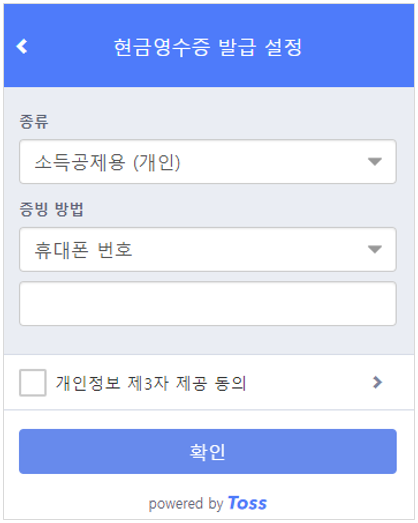This screenshot has height=523, width=418.
Task: Click the white area between consent text and chevron
Action: click(309, 383)
